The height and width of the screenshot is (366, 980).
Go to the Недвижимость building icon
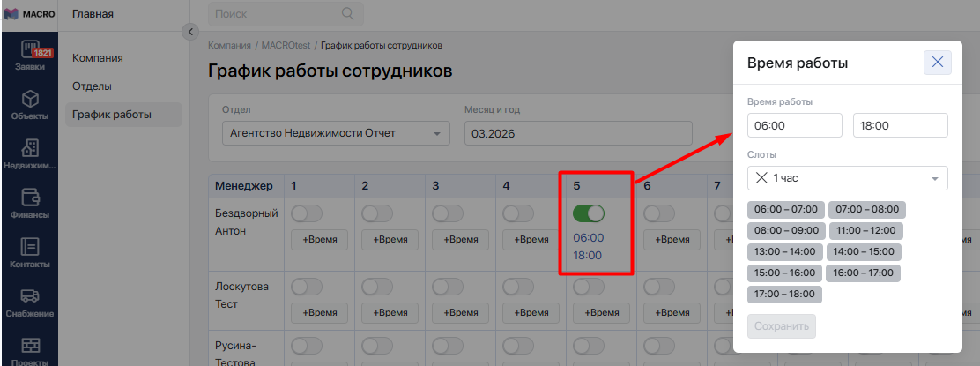coord(30,149)
